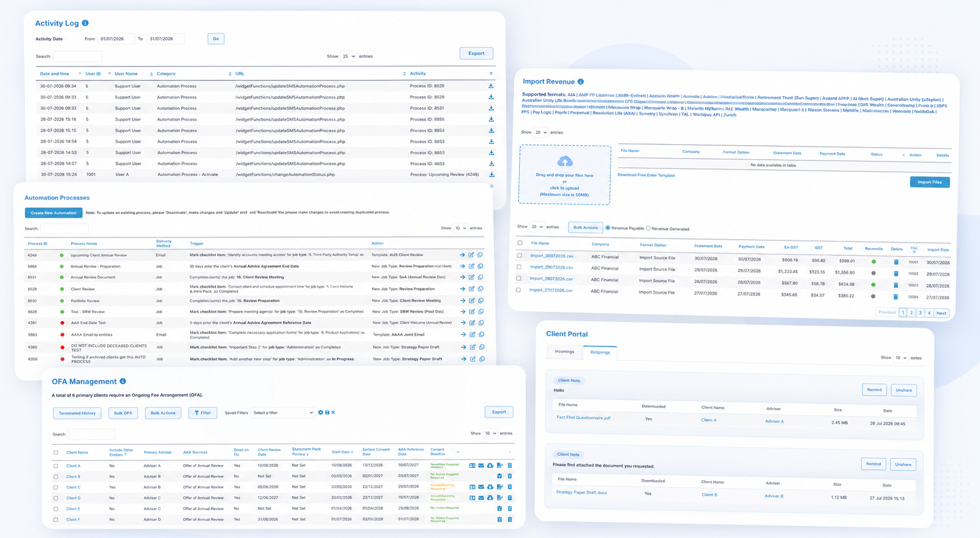Switch to Incomings tab in Client Portal

tap(564, 352)
